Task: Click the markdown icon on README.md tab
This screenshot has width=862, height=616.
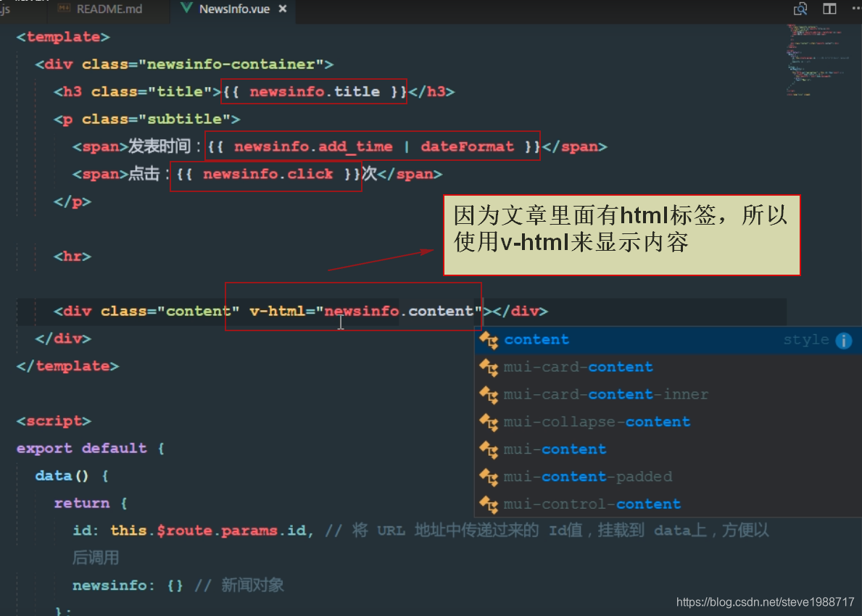Action: pyautogui.click(x=65, y=9)
